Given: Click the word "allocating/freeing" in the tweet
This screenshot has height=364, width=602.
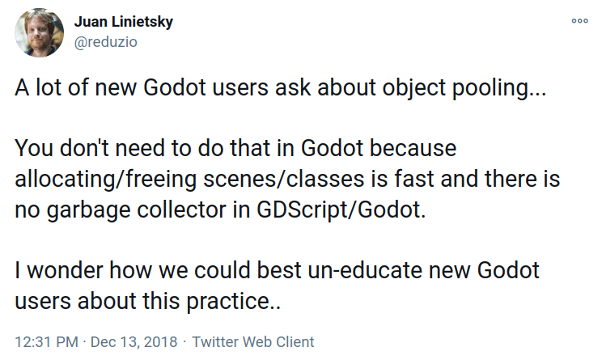Looking at the screenshot, I should click(105, 180).
